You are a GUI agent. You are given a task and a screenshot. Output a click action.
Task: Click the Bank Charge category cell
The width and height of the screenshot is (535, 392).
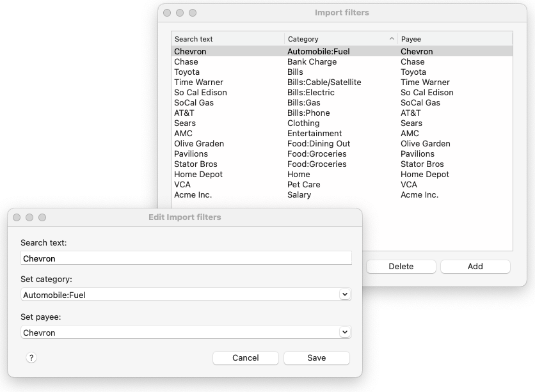pyautogui.click(x=312, y=61)
